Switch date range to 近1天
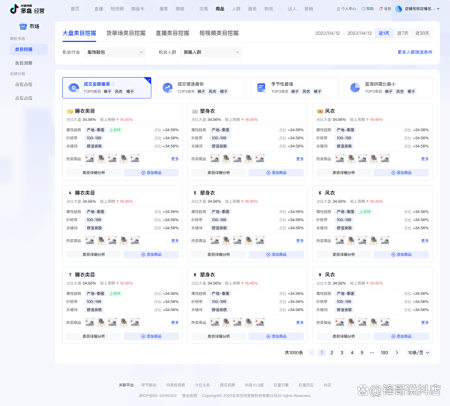The height and width of the screenshot is (406, 450). point(384,33)
